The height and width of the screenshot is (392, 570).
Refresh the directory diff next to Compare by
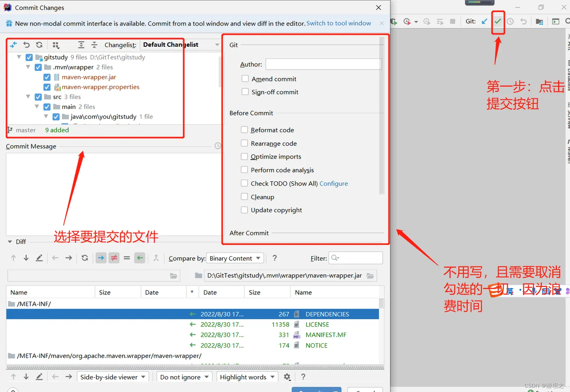tap(85, 258)
